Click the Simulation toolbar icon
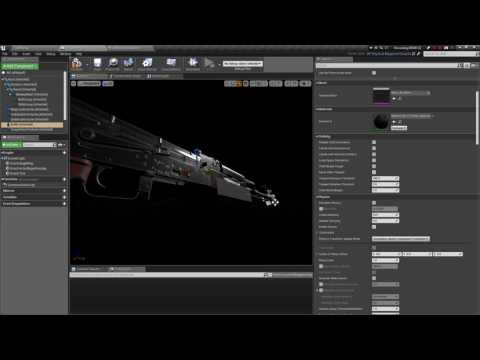Screen dimensions: 480x360 [x=193, y=63]
